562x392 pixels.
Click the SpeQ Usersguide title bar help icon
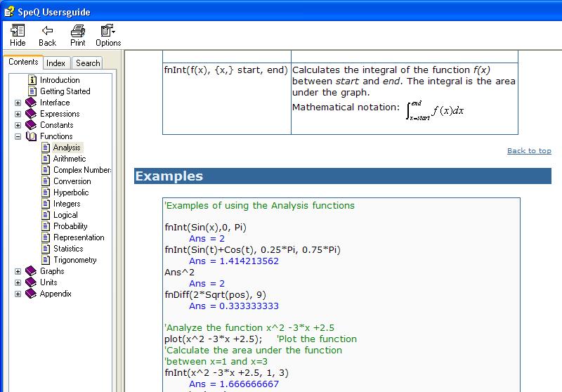coord(9,12)
